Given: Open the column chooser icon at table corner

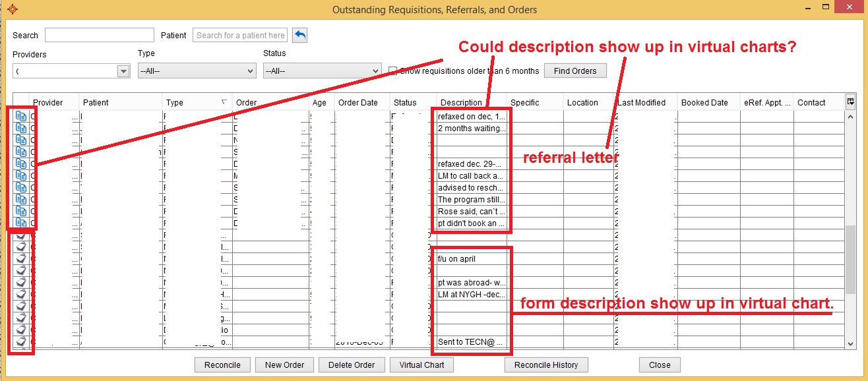Looking at the screenshot, I should 851,102.
